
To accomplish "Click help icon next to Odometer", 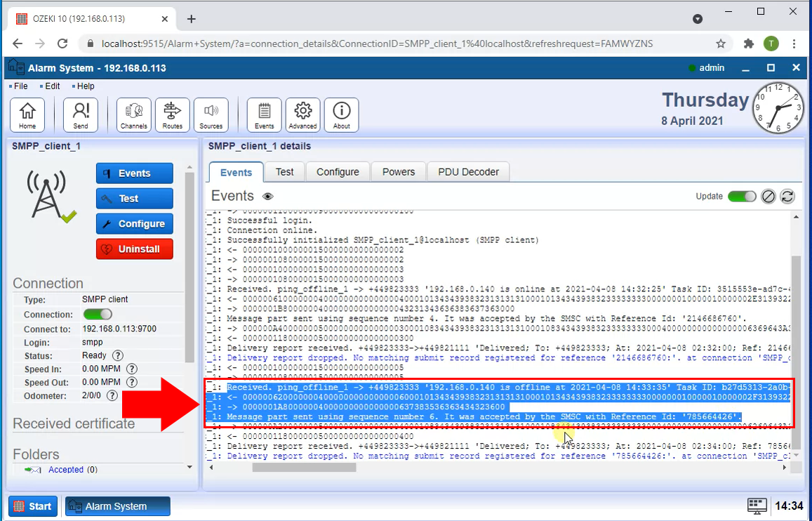I will 112,396.
